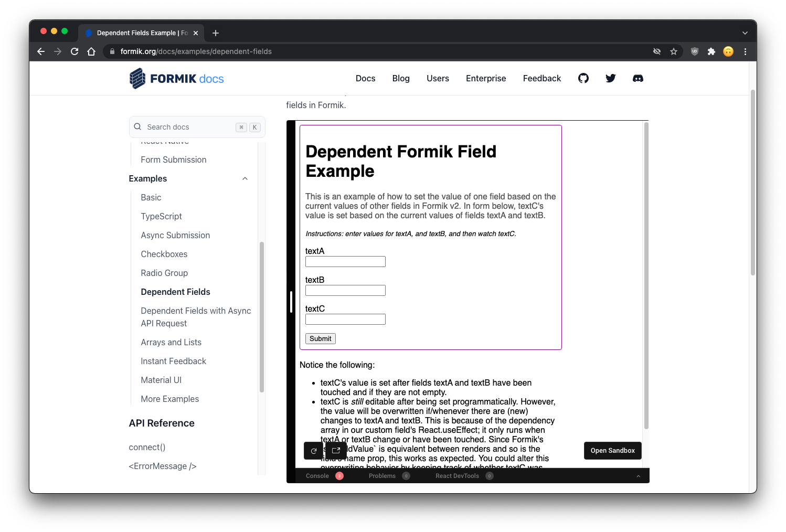Open the Blog menu item
786x532 pixels.
pos(401,78)
